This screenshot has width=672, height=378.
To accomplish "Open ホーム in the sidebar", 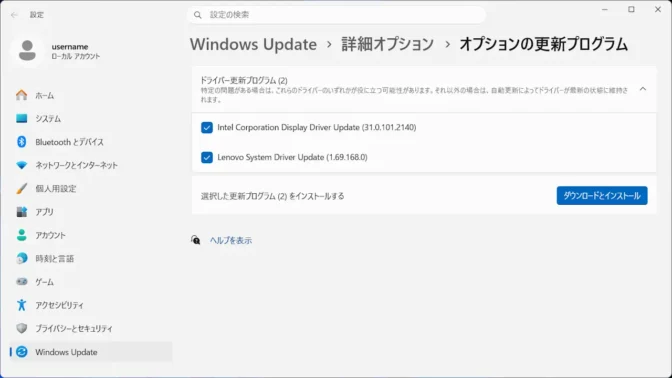I will (x=91, y=95).
